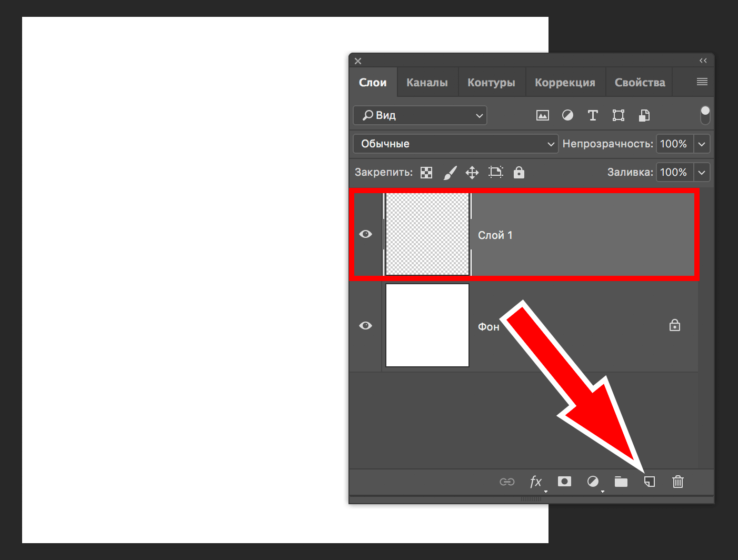Open the Вид filter type dropdown
Viewport: 738px width, 560px height.
click(420, 115)
